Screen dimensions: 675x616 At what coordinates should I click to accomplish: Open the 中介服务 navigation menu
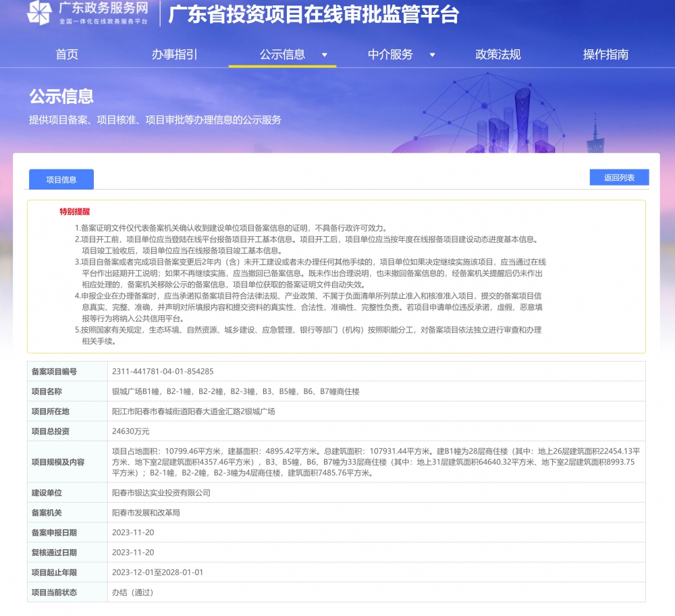[x=390, y=55]
